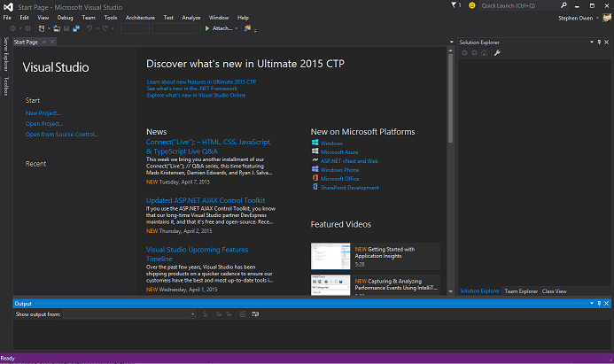The height and width of the screenshot is (364, 614).
Task: Open the document tab list dropdown
Action: pyautogui.click(x=452, y=42)
